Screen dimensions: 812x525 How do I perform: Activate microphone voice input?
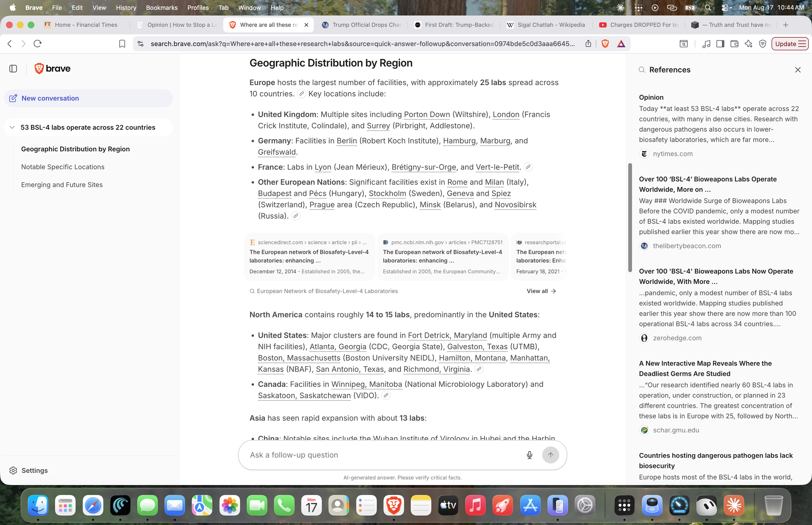529,455
